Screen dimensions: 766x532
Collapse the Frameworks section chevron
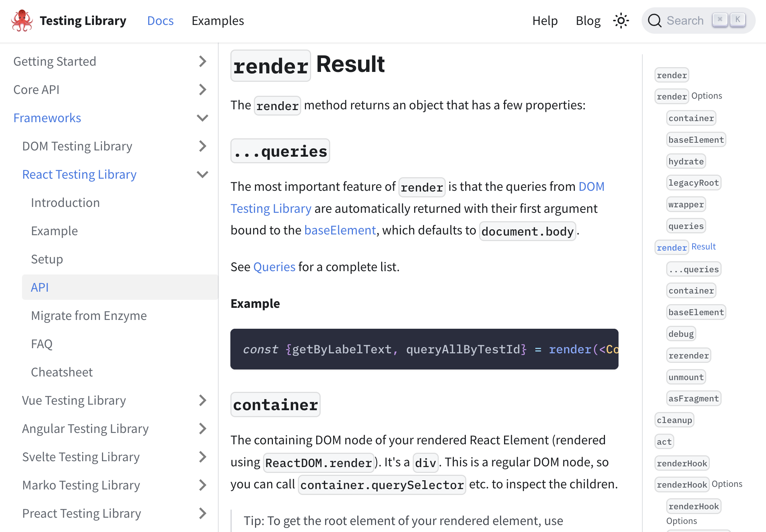pos(202,118)
